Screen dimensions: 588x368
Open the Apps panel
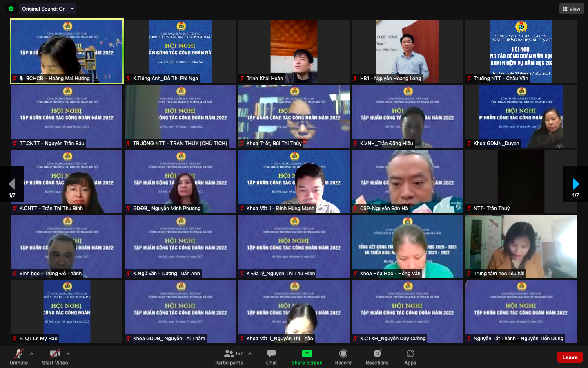point(410,357)
